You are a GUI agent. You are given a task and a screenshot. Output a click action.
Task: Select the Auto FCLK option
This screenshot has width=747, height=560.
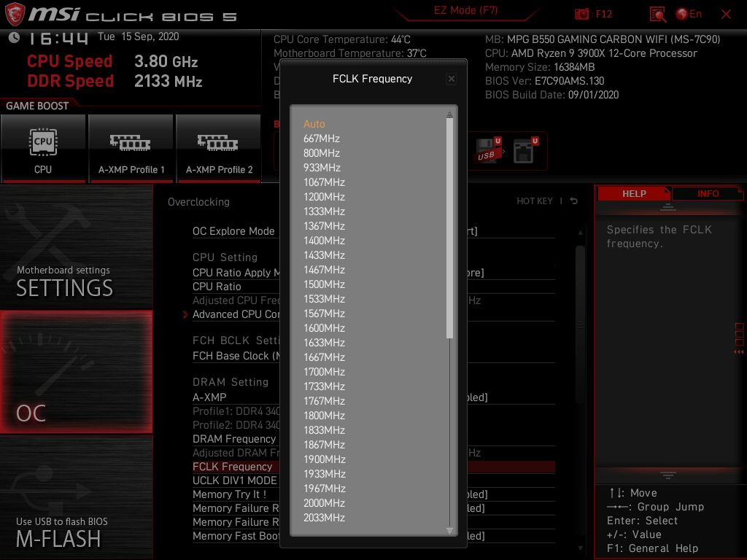314,124
